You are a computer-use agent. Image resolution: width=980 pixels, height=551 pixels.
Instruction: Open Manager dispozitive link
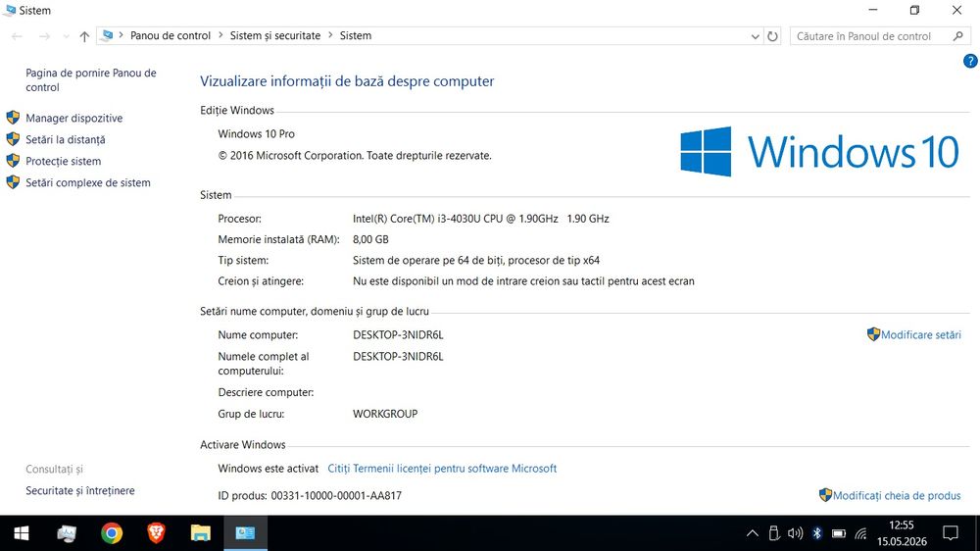[73, 119]
